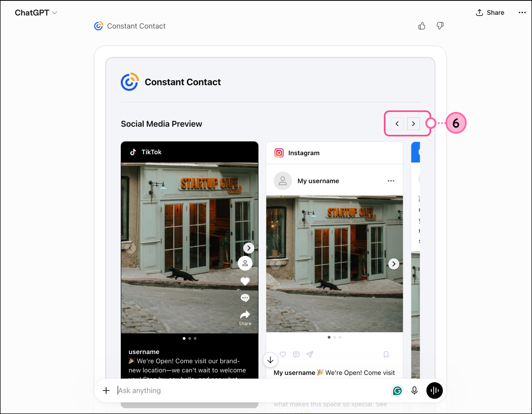Open the Instagram post three-dot menu
Image resolution: width=532 pixels, height=414 pixels.
tap(391, 181)
